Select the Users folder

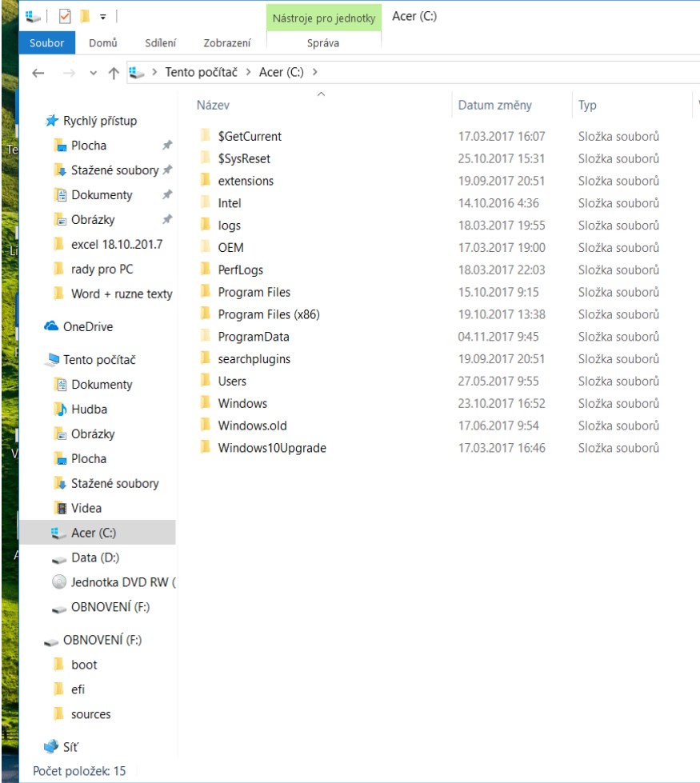[232, 382]
